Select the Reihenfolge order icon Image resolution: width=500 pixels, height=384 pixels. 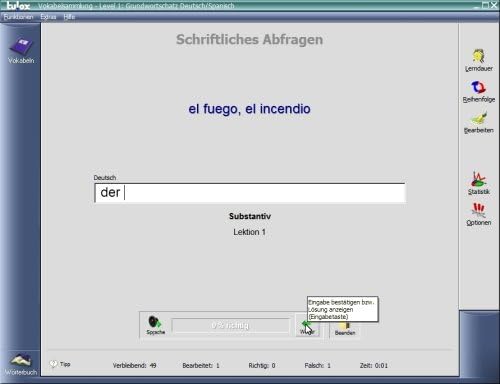point(479,91)
